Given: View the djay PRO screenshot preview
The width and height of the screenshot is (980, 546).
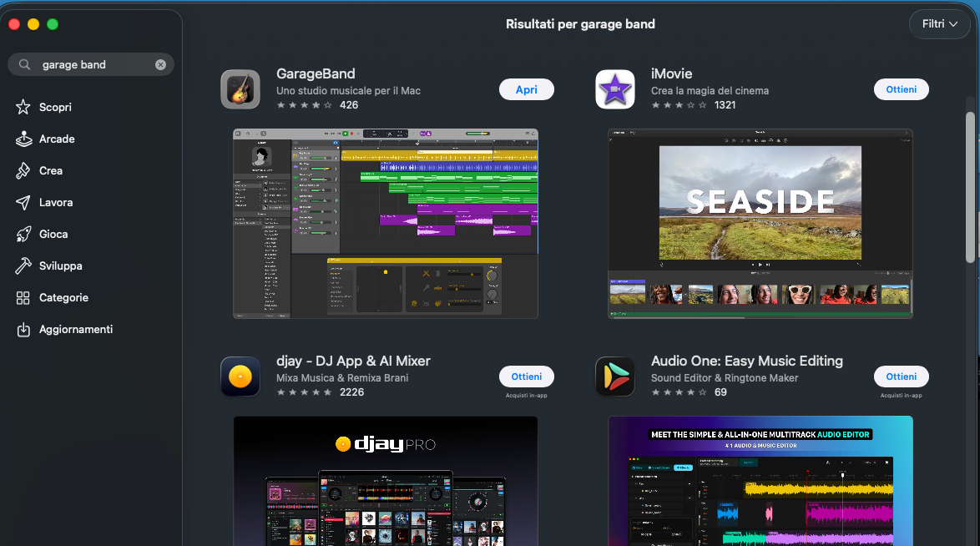Looking at the screenshot, I should click(386, 481).
